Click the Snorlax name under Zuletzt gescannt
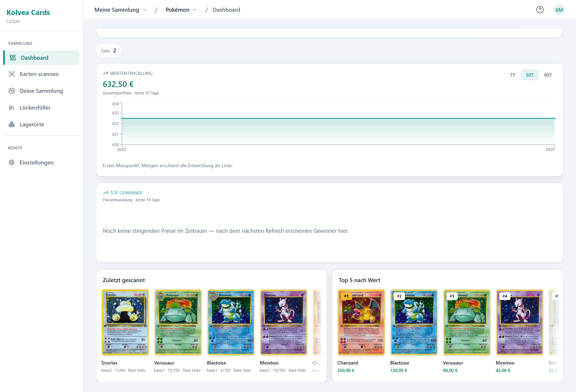 (109, 363)
